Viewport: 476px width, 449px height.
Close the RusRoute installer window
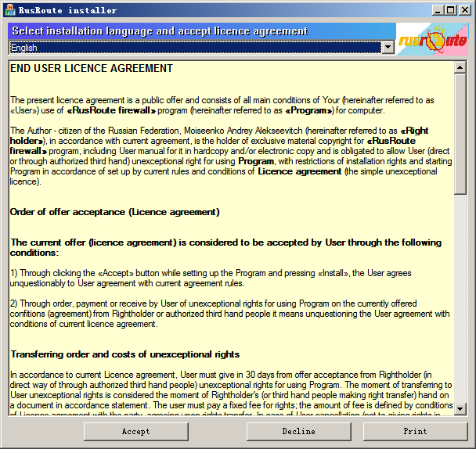pyautogui.click(x=465, y=10)
